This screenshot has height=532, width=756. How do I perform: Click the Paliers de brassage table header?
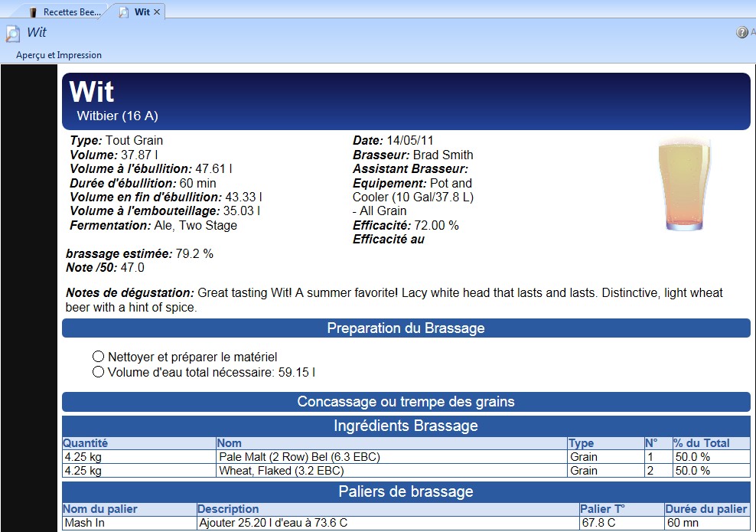(x=406, y=491)
